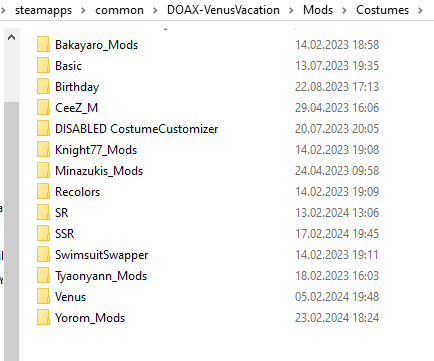Click date 13.07.2023 19:35
The image size is (434, 361).
pos(337,66)
